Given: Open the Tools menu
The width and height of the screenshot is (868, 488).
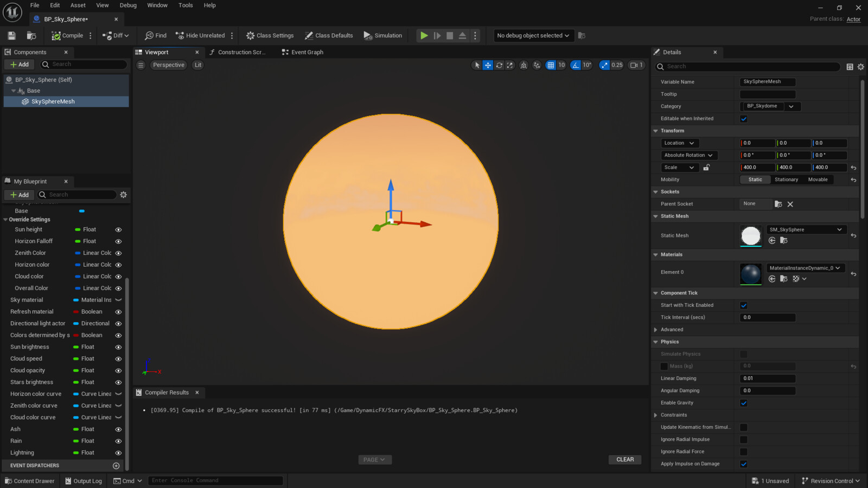Looking at the screenshot, I should (186, 5).
